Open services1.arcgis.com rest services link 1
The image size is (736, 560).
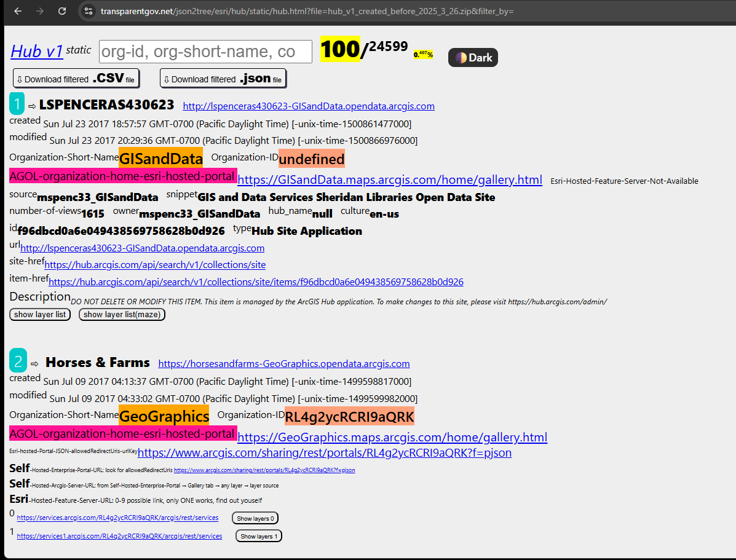point(119,536)
